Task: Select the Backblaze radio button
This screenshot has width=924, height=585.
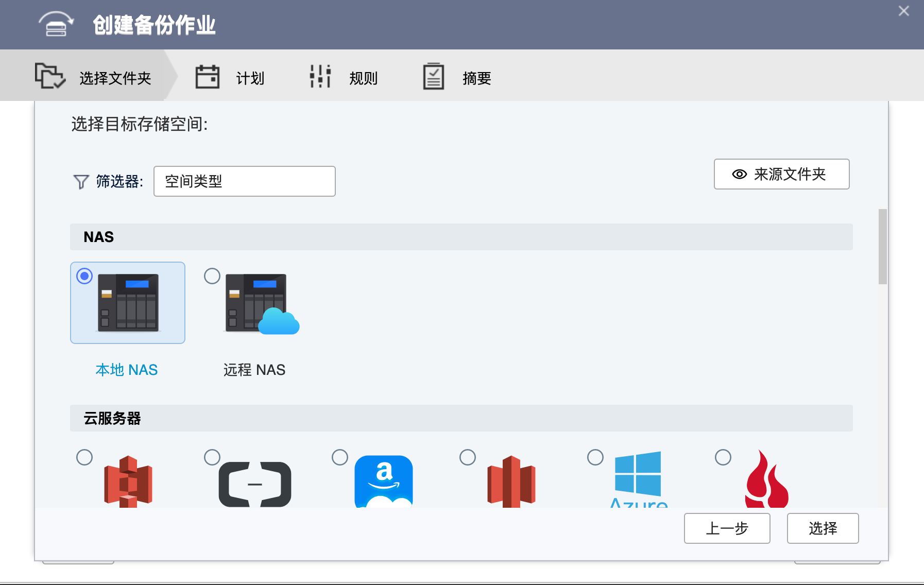Action: click(723, 457)
